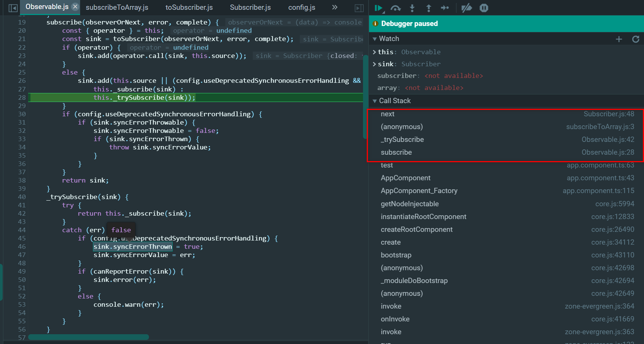Select createRootComponent frame
644x344 pixels.
[x=506, y=230]
